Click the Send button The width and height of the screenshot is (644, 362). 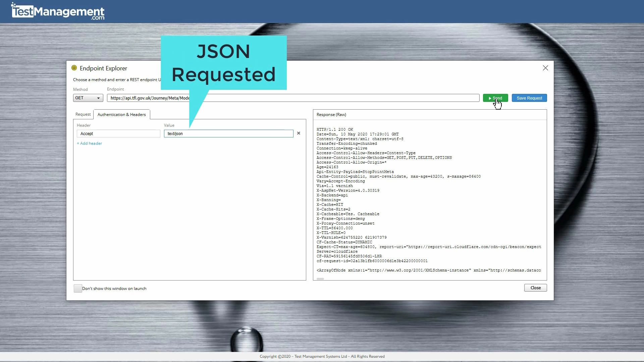(x=495, y=98)
